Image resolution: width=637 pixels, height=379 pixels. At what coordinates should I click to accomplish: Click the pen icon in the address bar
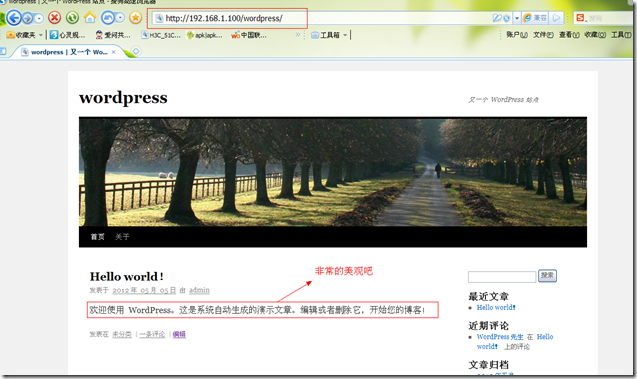tap(497, 18)
